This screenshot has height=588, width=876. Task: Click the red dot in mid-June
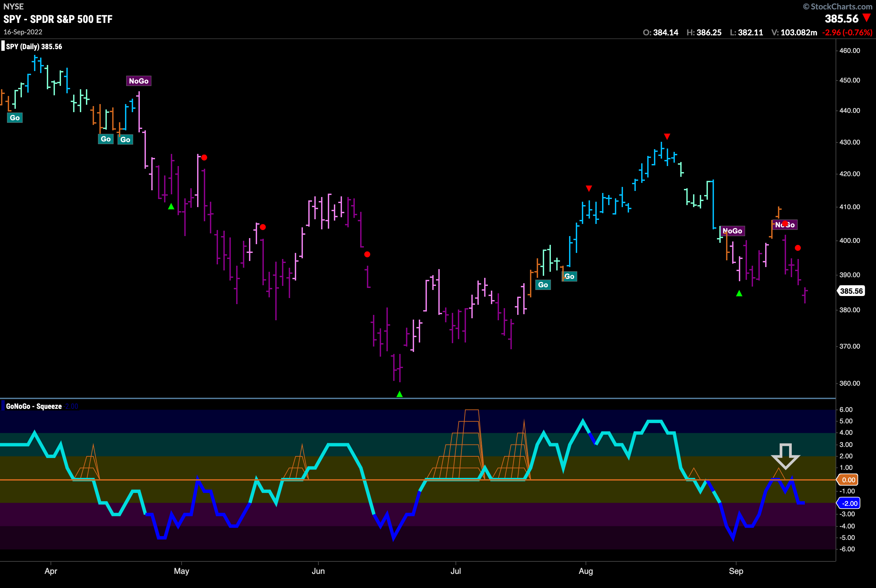click(367, 254)
